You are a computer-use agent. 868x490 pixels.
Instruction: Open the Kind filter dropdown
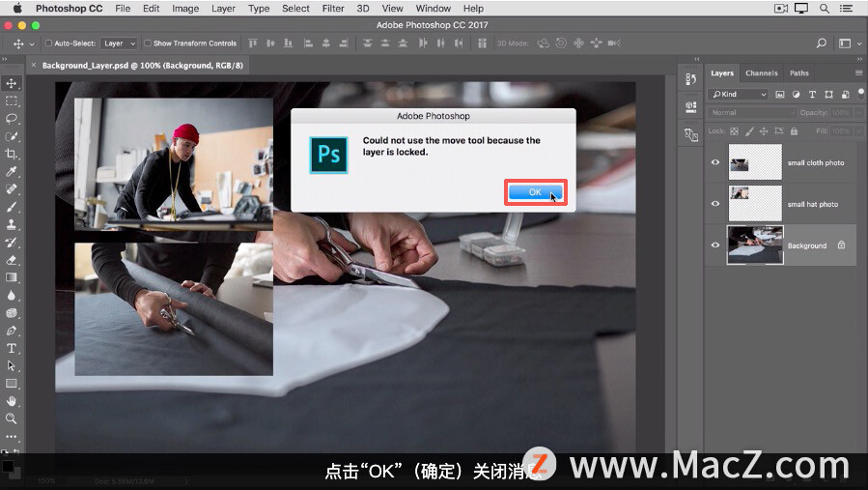pos(738,94)
